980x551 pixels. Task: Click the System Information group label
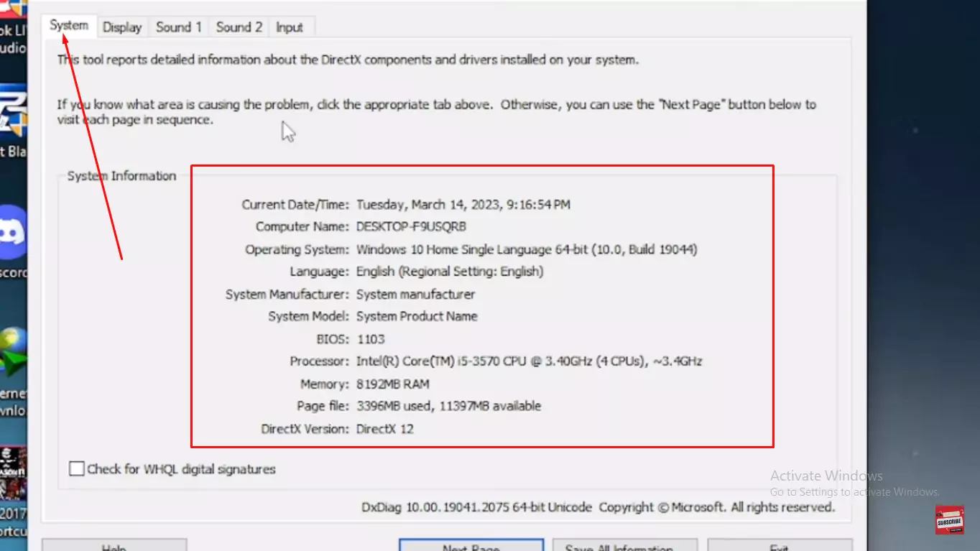point(121,176)
